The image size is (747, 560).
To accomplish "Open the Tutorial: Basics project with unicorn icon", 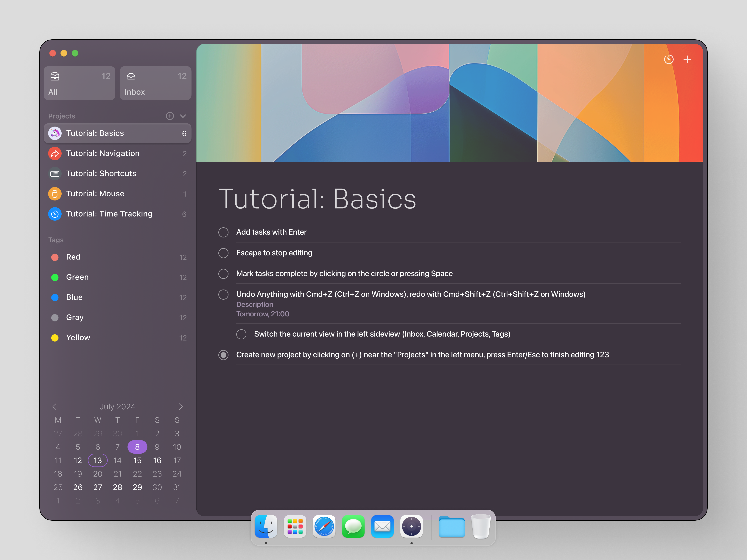I will pos(55,133).
